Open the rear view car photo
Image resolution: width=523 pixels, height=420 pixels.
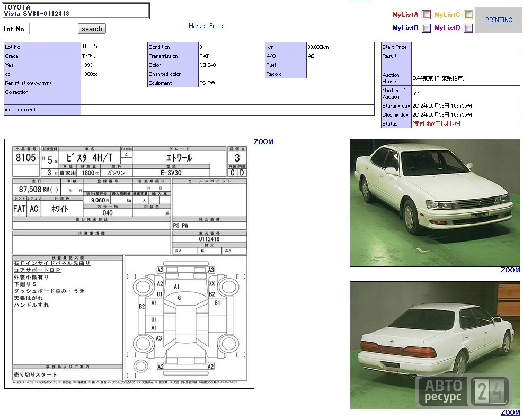(x=435, y=345)
